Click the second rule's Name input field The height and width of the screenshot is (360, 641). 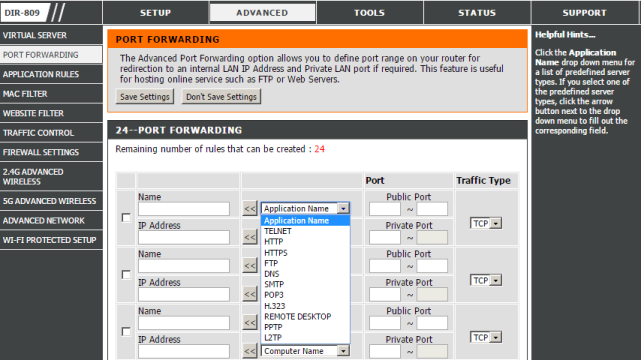(x=184, y=266)
